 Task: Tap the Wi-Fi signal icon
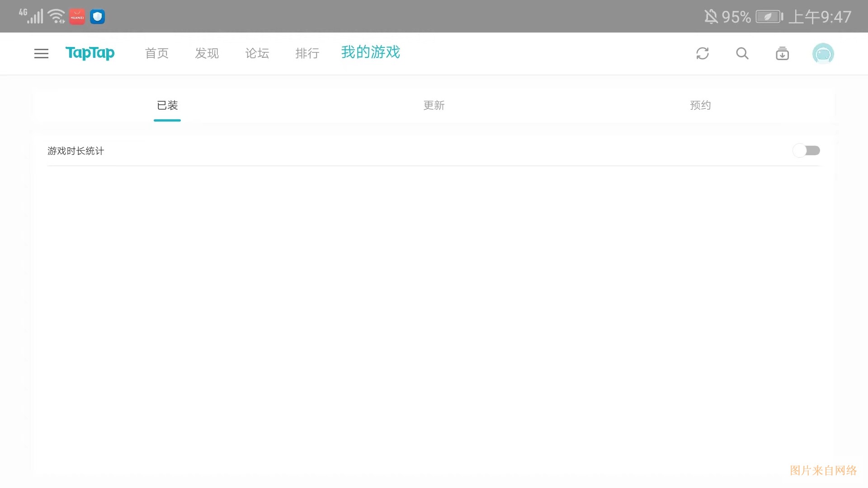click(57, 16)
